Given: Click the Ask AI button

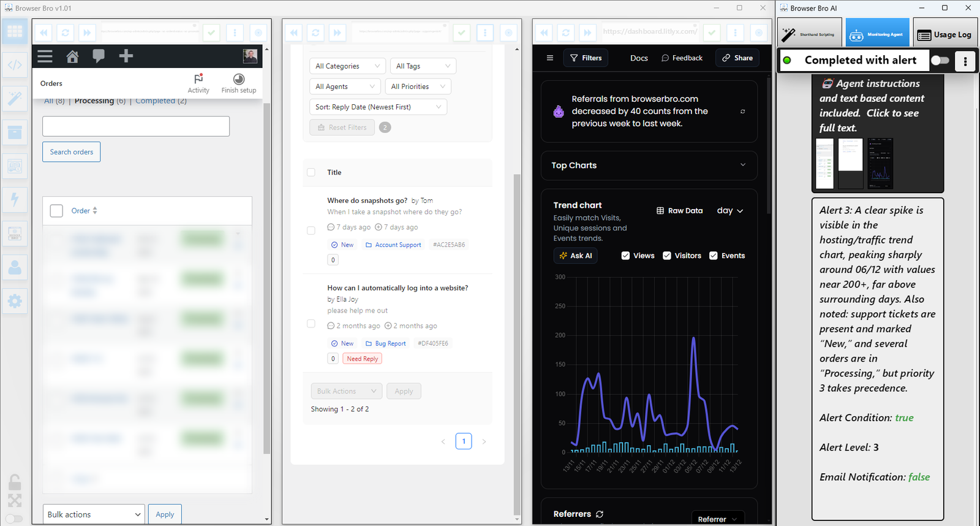Looking at the screenshot, I should [575, 256].
